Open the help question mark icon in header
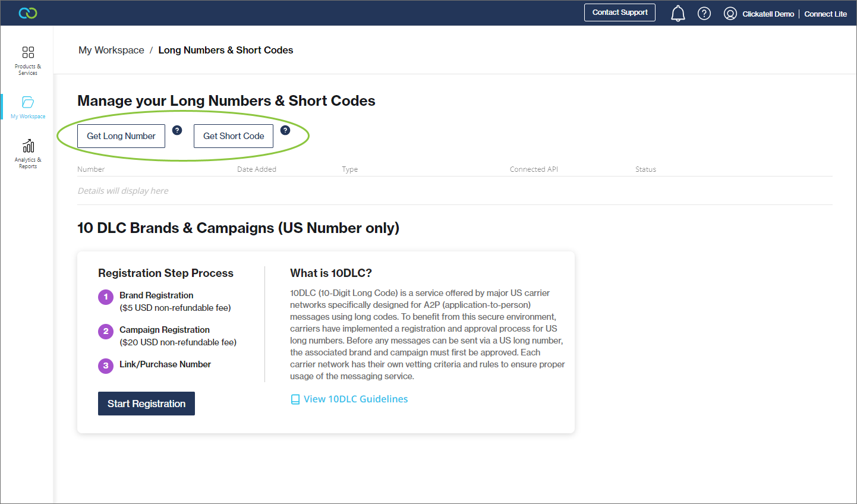 pyautogui.click(x=704, y=13)
